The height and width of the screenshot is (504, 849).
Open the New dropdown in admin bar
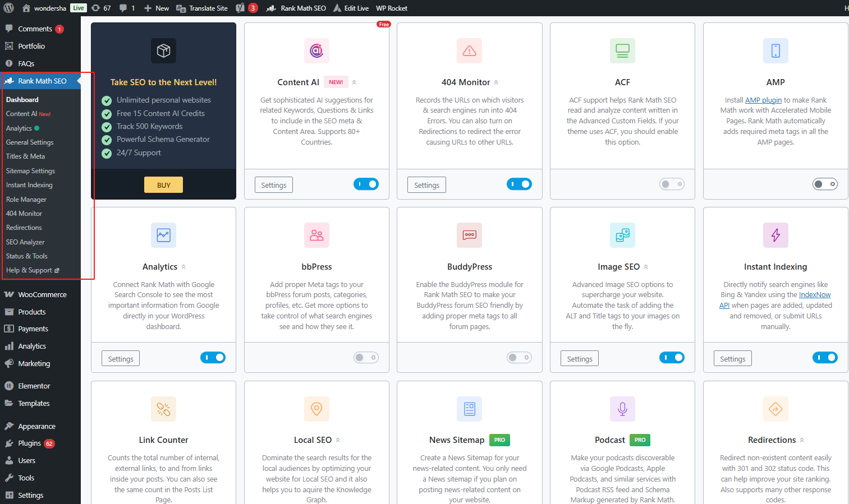click(x=156, y=8)
